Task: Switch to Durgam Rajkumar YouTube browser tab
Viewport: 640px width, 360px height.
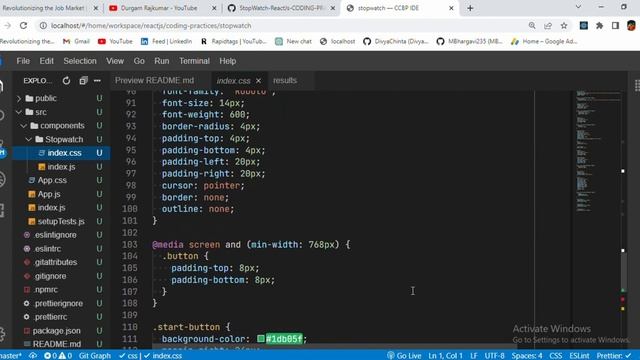Action: [x=159, y=8]
